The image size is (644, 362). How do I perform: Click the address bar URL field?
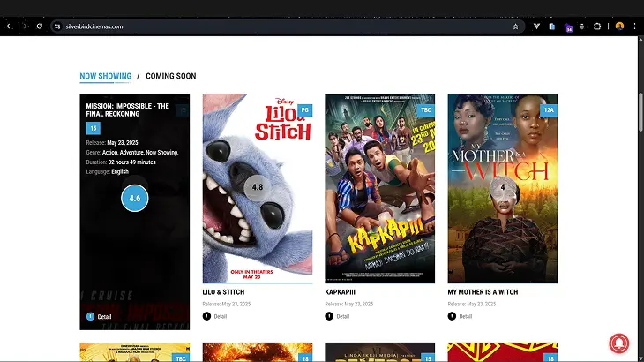click(288, 26)
